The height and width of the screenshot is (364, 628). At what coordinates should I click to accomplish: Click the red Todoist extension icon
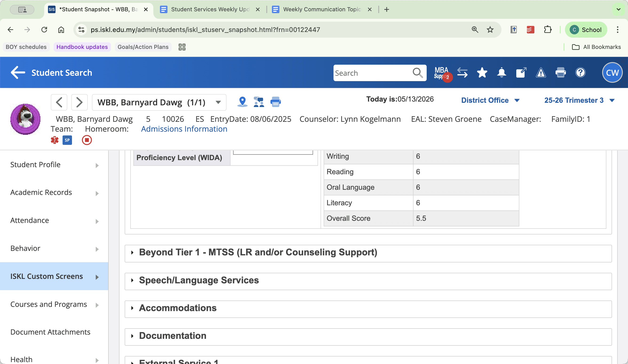530,30
